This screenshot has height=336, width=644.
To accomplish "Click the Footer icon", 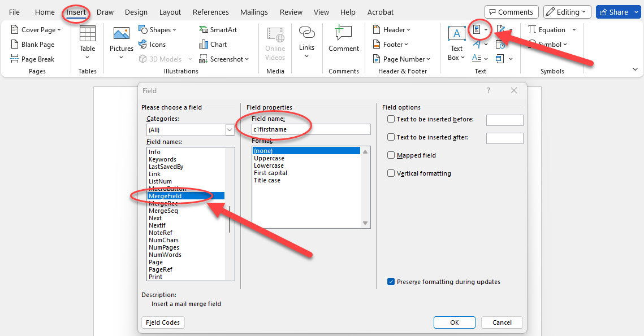I will pos(376,44).
